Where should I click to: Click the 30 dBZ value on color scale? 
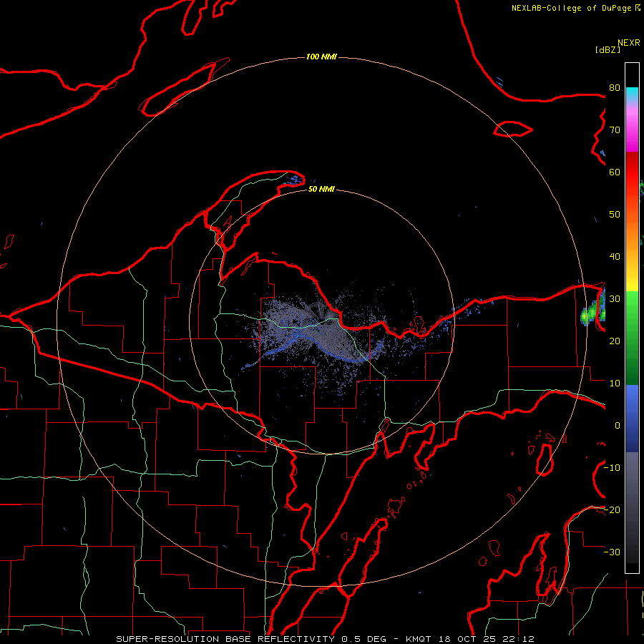click(x=615, y=299)
